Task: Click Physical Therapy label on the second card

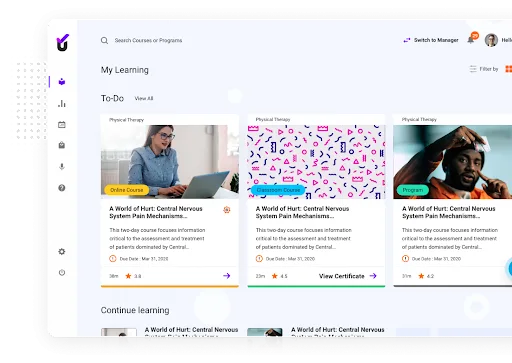Action: point(273,119)
